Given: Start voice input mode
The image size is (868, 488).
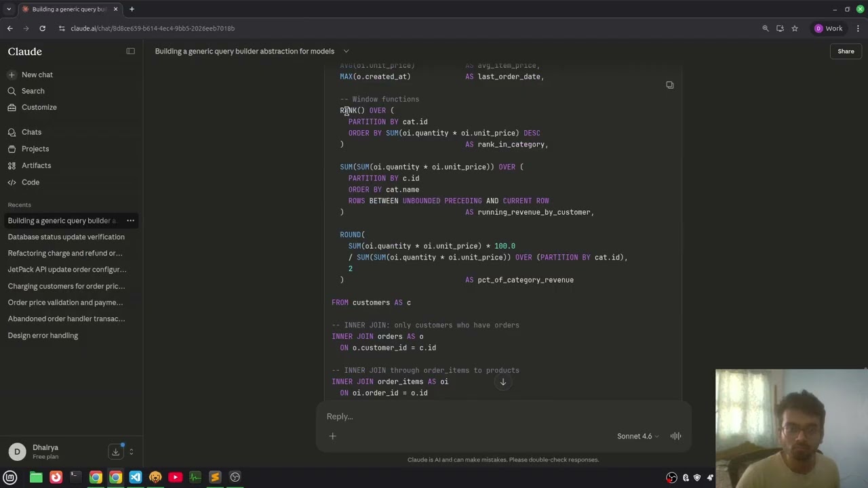Looking at the screenshot, I should click(675, 436).
